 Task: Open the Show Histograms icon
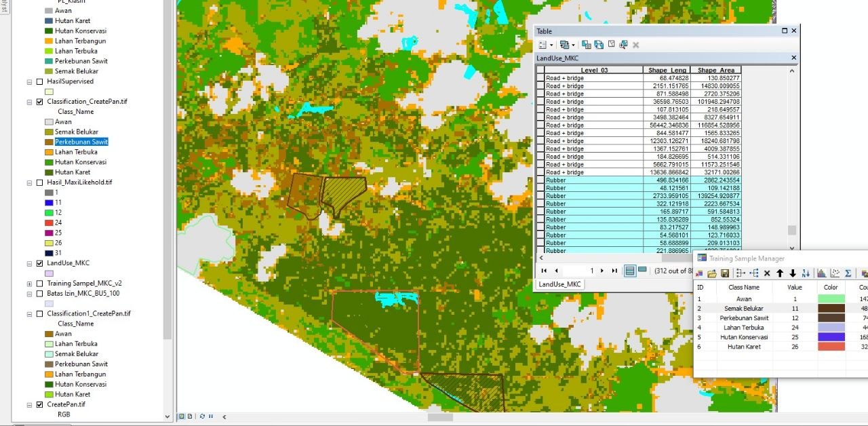[x=822, y=273]
